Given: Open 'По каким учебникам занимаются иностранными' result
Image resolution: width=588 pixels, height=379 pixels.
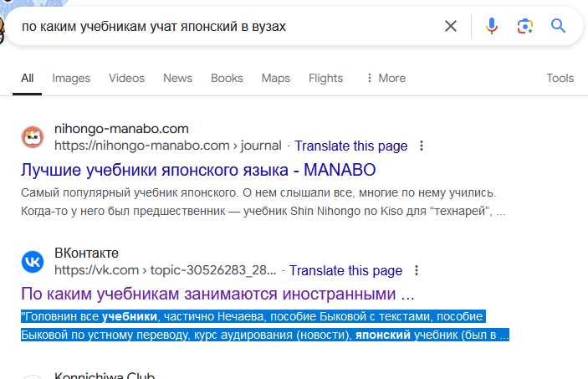Looking at the screenshot, I should pos(217,294).
